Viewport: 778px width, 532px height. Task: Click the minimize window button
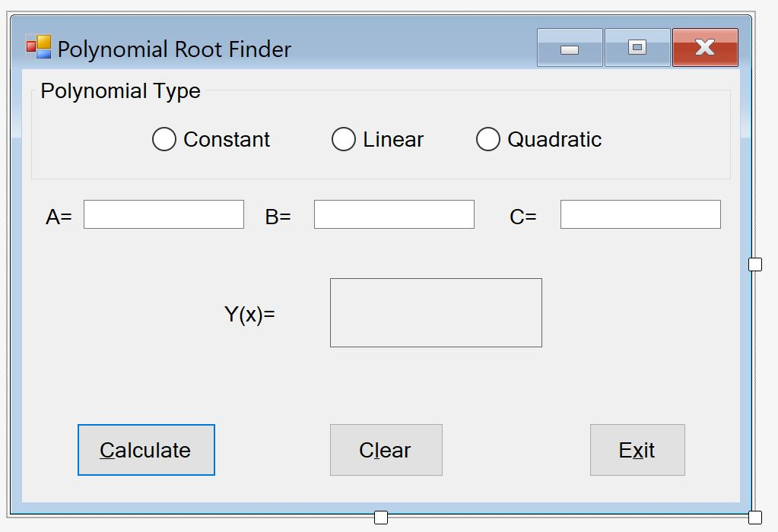[569, 47]
